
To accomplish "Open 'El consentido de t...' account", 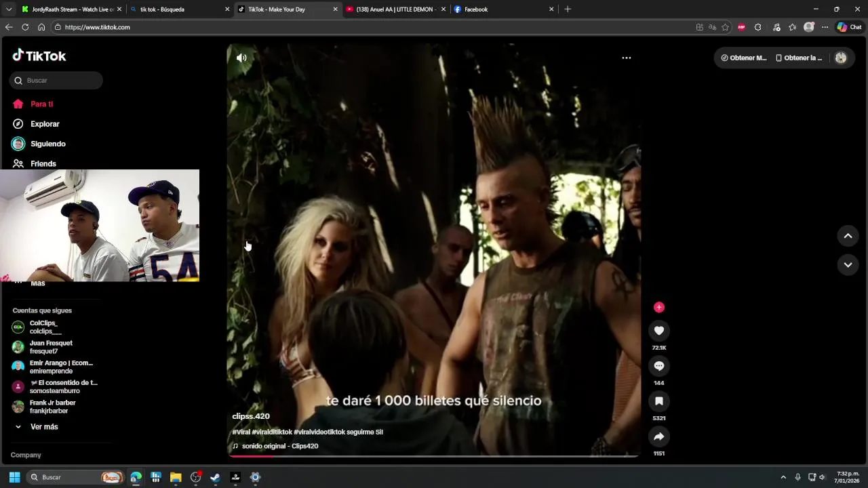I will click(x=54, y=386).
